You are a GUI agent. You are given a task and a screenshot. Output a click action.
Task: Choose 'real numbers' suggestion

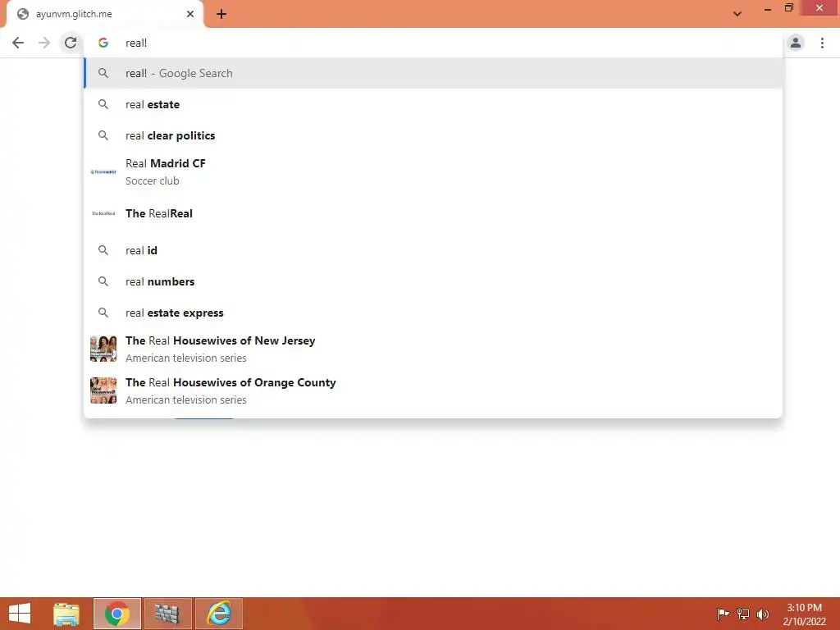[x=433, y=281]
